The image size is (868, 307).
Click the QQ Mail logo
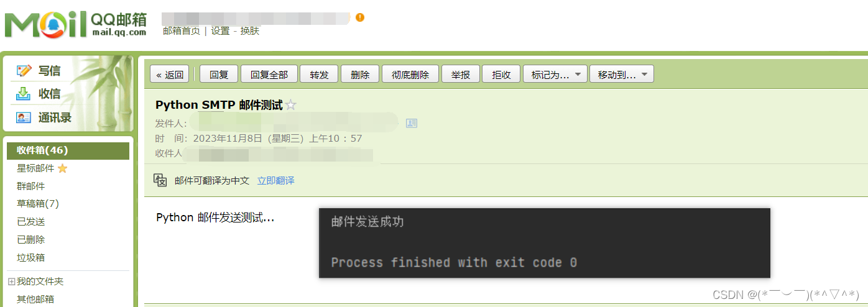point(76,24)
